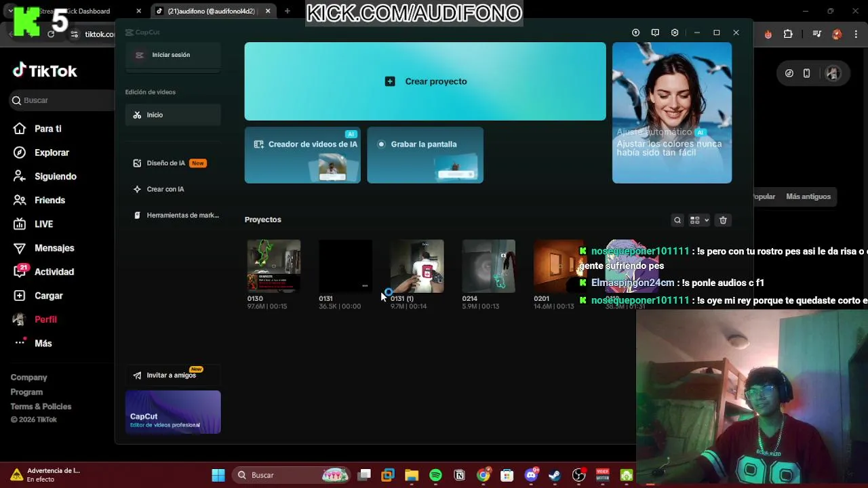The image size is (868, 488).
Task: Close the Kick Dashboard browser tab
Action: coord(138,11)
